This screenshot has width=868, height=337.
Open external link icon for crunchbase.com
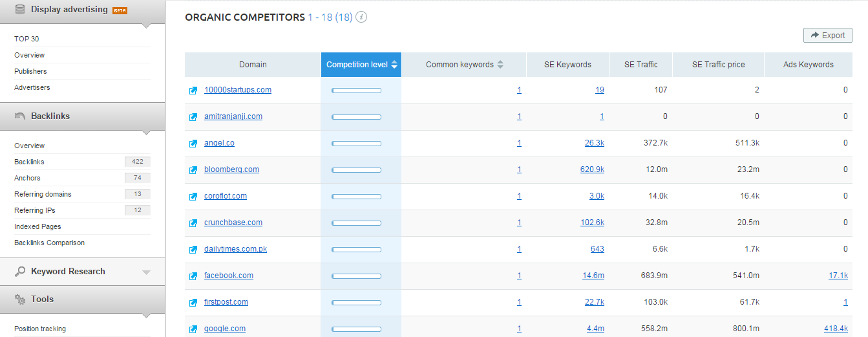pyautogui.click(x=193, y=223)
